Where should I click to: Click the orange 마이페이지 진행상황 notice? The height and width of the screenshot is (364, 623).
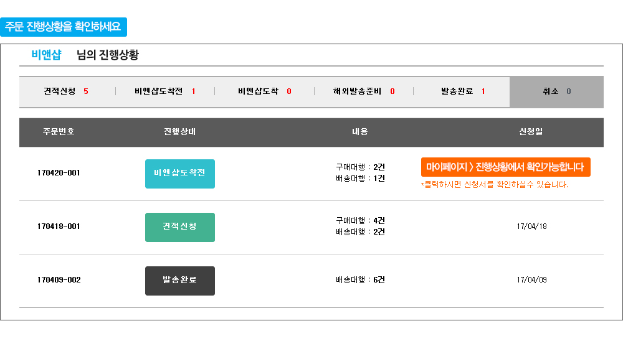pyautogui.click(x=505, y=167)
